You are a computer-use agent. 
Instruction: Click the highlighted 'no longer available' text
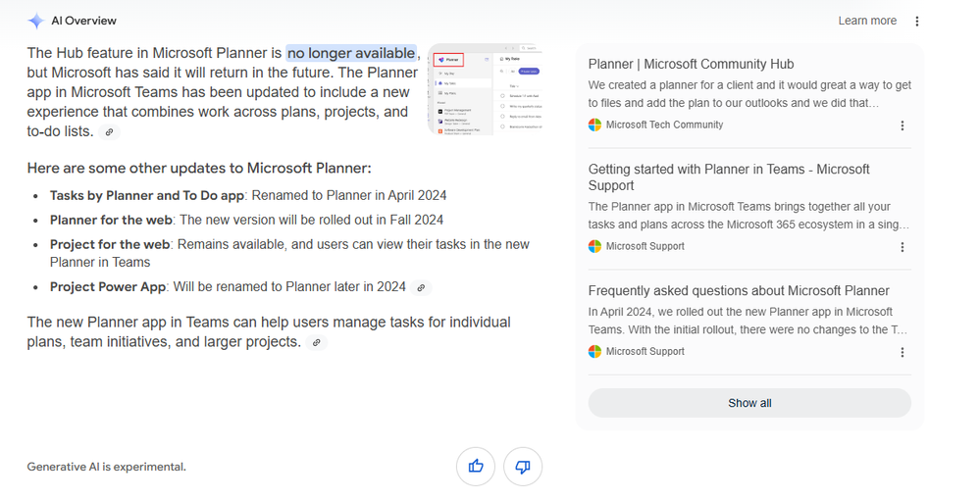coord(351,53)
